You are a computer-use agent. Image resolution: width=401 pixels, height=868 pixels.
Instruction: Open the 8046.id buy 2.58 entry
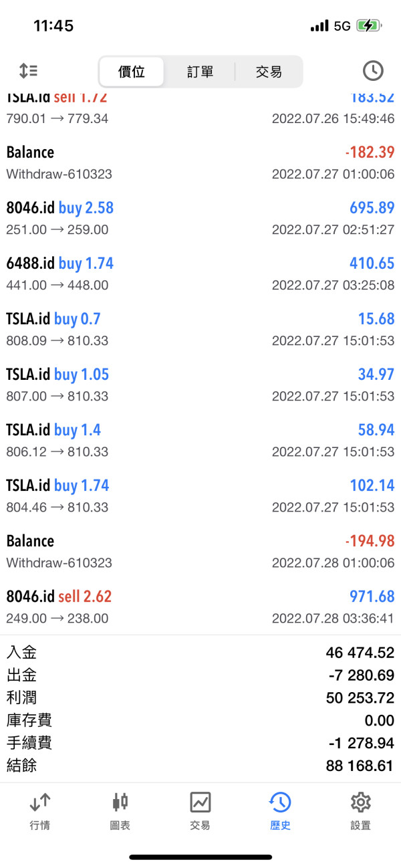200,218
